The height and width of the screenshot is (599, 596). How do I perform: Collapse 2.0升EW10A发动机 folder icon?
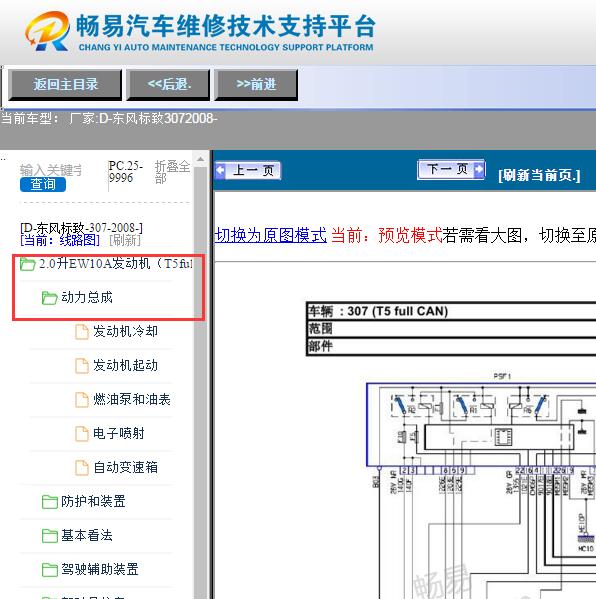coord(28,264)
